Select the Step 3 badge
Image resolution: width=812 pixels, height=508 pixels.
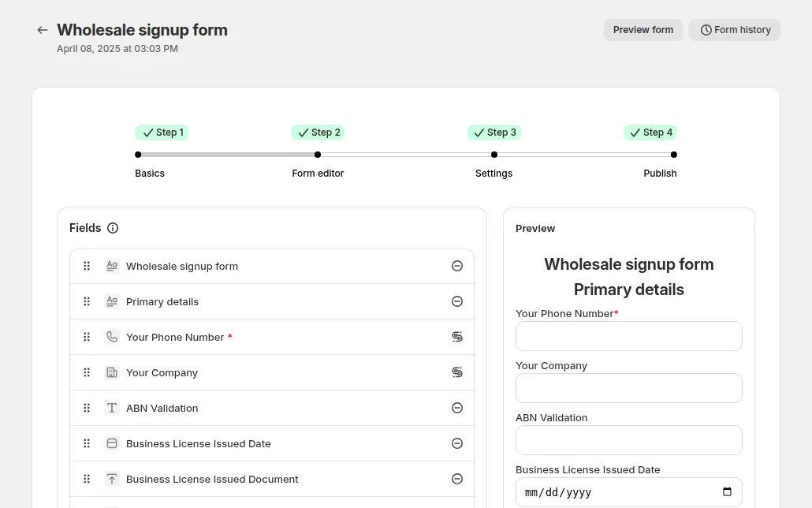tap(494, 133)
